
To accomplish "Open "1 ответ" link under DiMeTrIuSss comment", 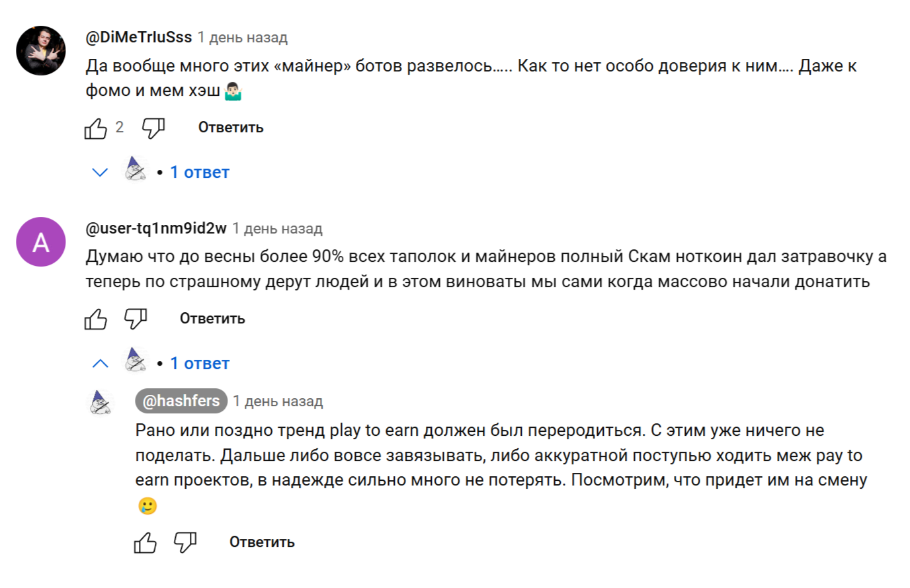I will coord(200,173).
